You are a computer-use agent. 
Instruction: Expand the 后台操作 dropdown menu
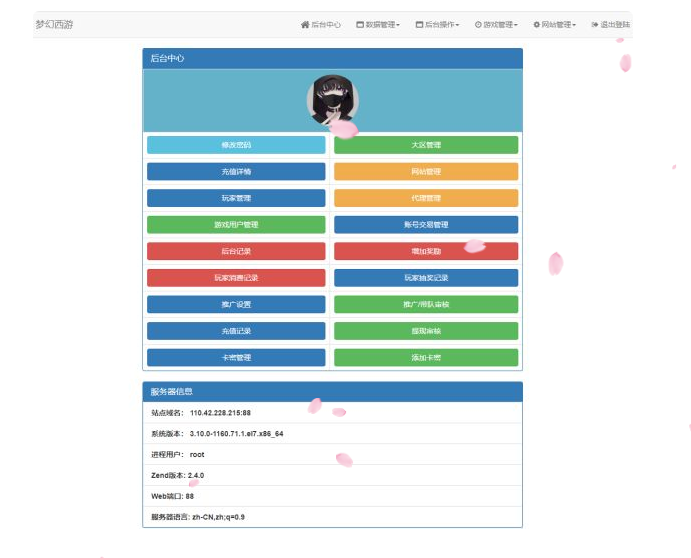coord(437,24)
